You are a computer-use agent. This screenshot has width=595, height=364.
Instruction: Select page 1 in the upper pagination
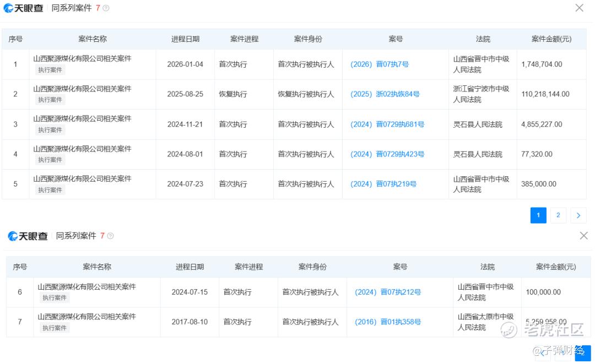538,215
